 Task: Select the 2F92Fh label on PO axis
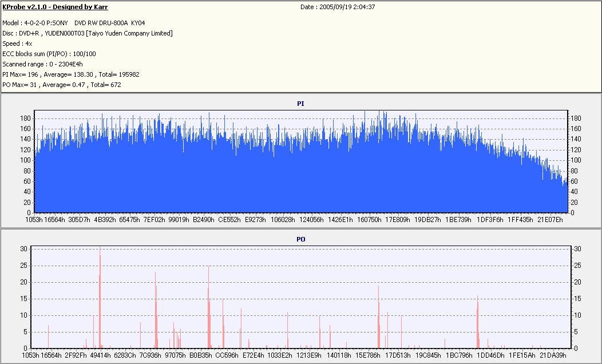point(76,355)
